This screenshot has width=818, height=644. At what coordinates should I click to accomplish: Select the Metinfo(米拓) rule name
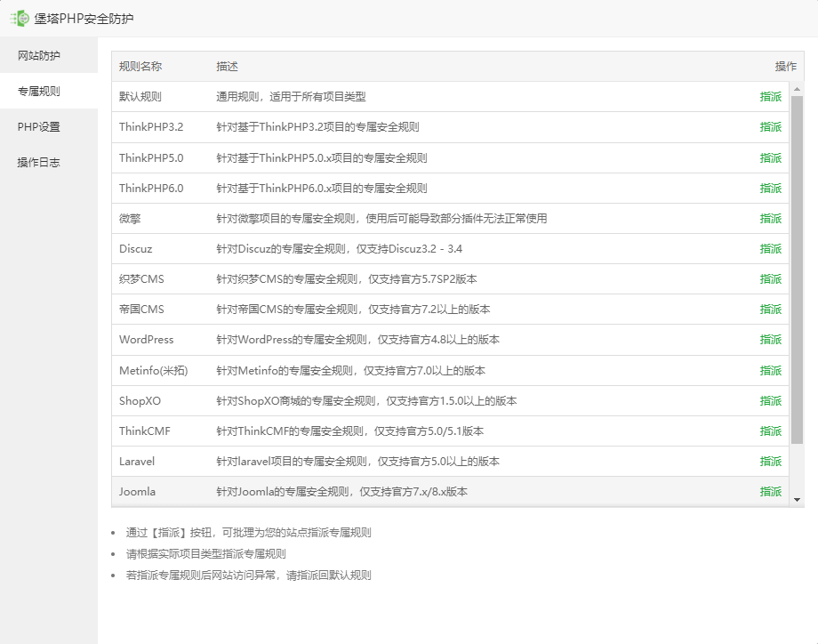coord(153,370)
